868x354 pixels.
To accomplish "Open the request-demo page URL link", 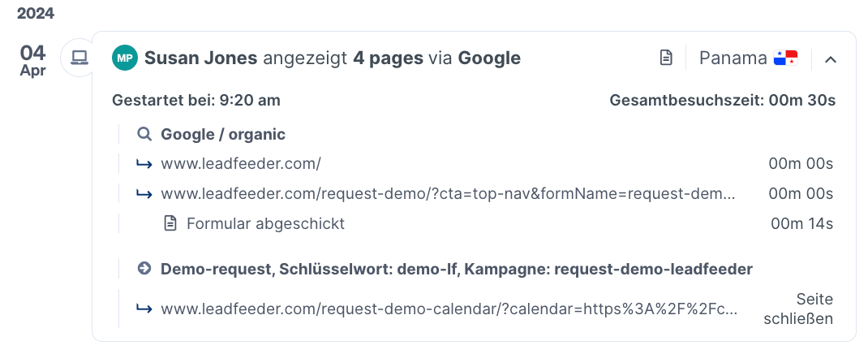I will pyautogui.click(x=449, y=194).
